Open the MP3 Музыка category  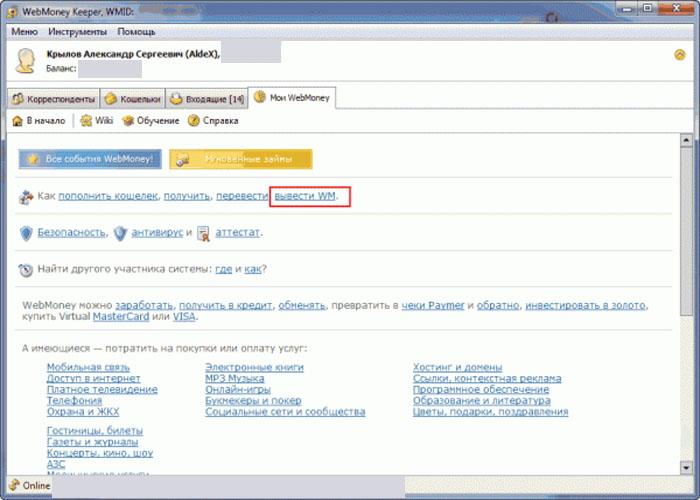click(234, 378)
